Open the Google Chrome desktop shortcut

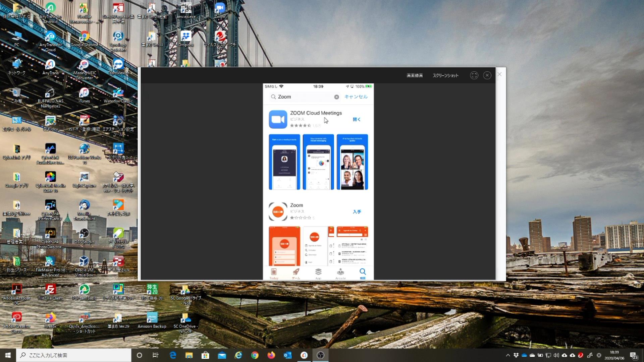(84, 39)
